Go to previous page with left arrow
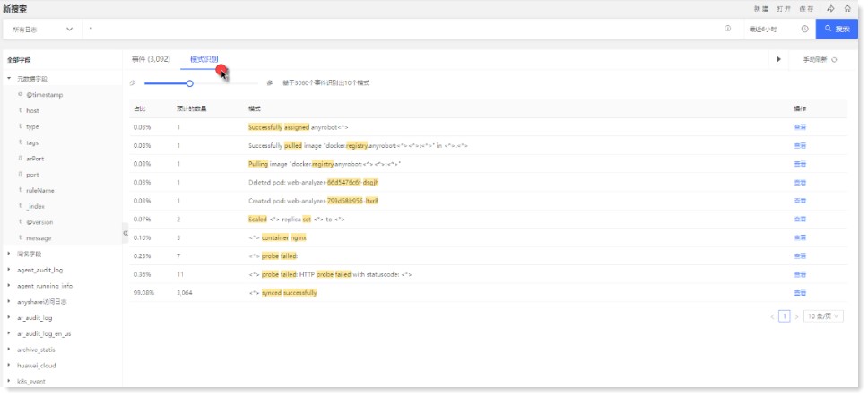 pos(772,316)
